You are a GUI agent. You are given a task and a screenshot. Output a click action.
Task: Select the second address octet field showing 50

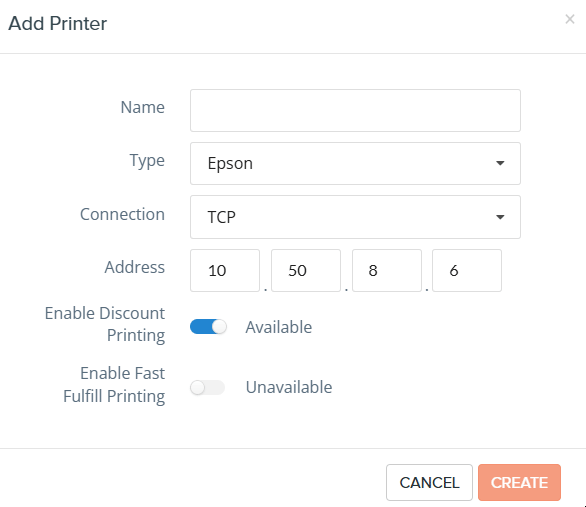(306, 270)
